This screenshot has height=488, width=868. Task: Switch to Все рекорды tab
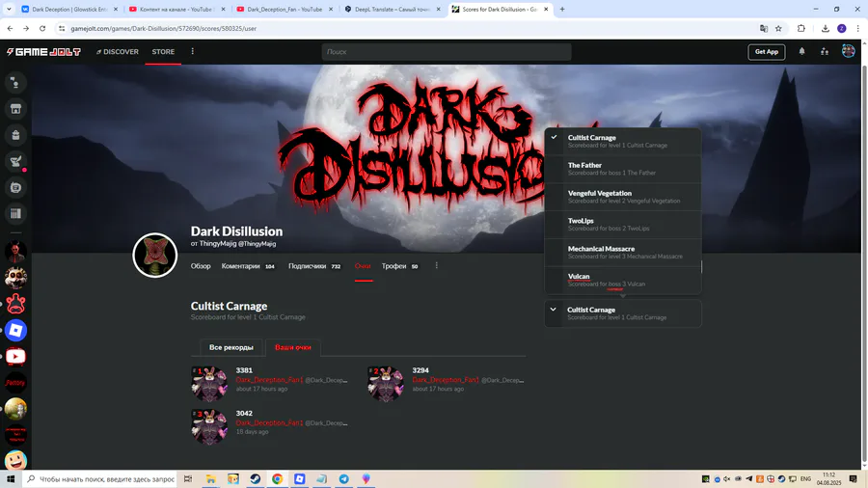231,347
